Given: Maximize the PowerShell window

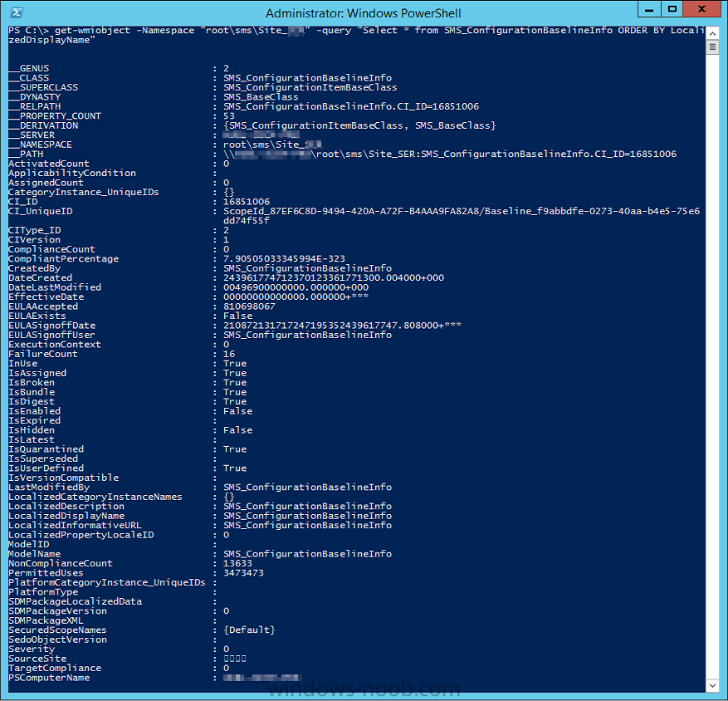Looking at the screenshot, I should click(672, 9).
